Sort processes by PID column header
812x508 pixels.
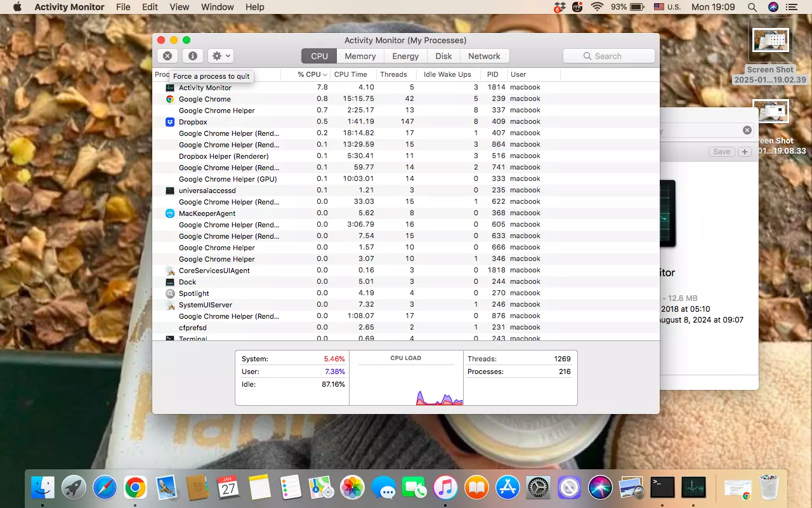(x=492, y=74)
